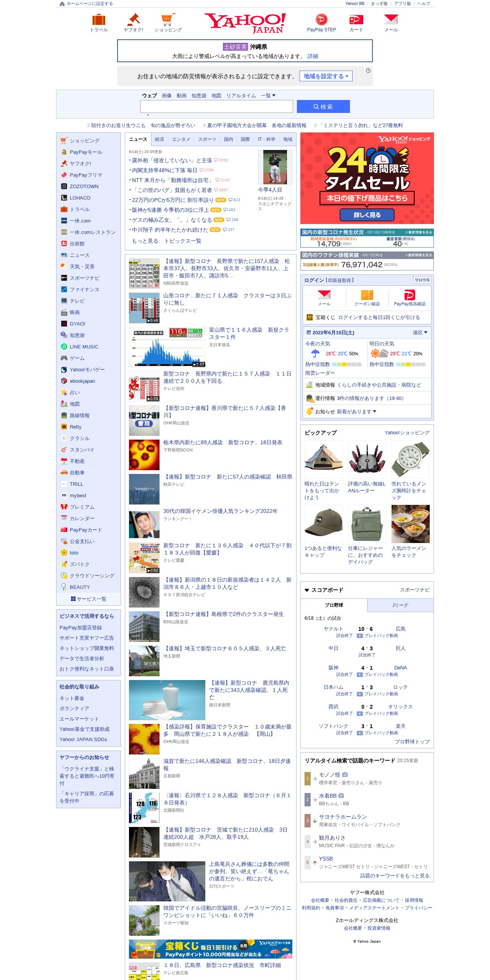The width and height of the screenshot is (490, 980).
Task: Open LOHACO in the left sidebar
Action: pos(80,198)
